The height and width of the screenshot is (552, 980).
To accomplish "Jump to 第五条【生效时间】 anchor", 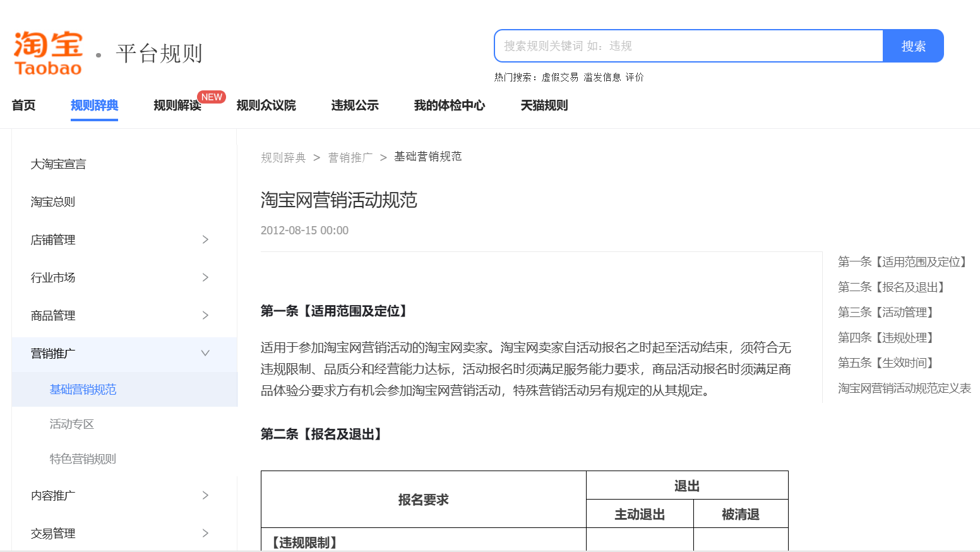I will (887, 363).
